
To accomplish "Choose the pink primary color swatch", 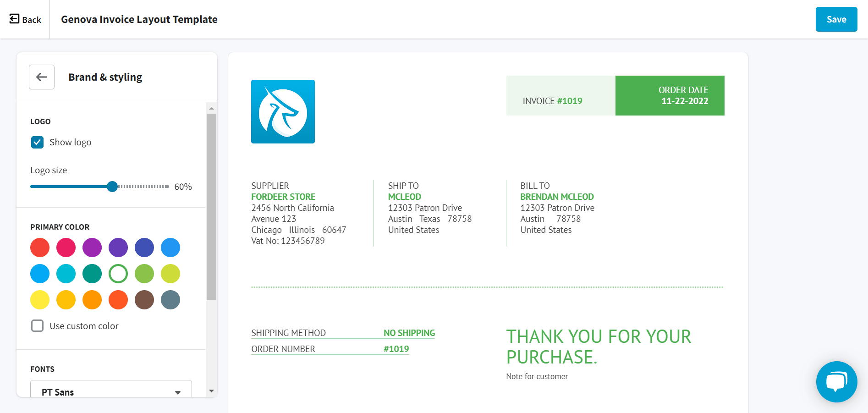I will pos(66,248).
